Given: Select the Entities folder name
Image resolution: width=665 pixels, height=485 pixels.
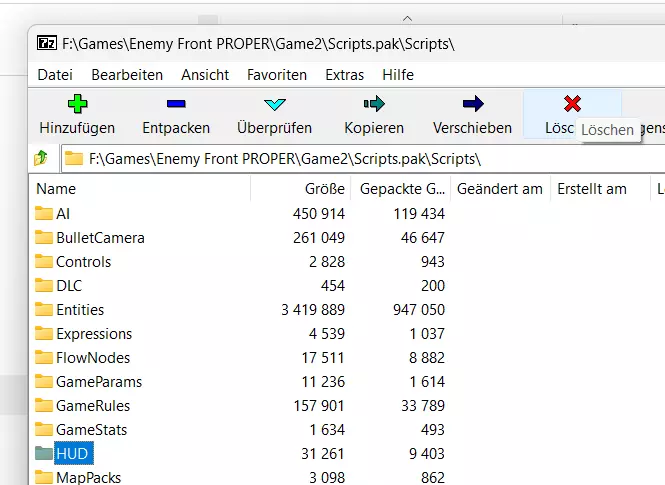Looking at the screenshot, I should click(80, 310).
